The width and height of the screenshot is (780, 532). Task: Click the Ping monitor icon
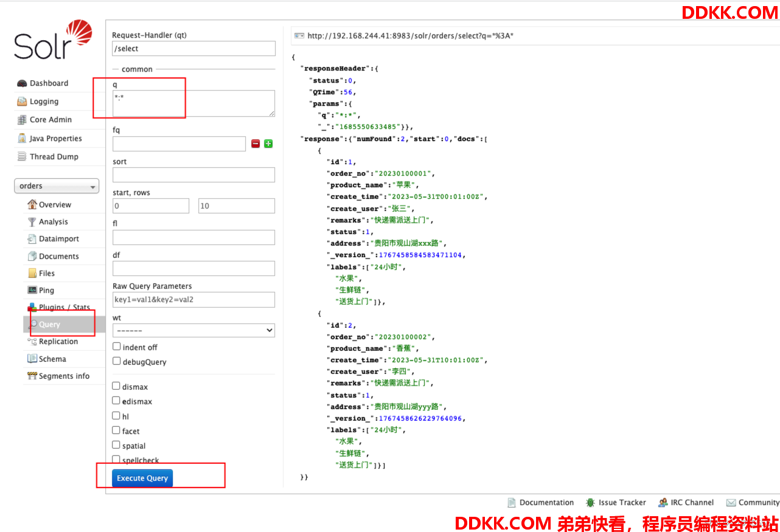32,291
